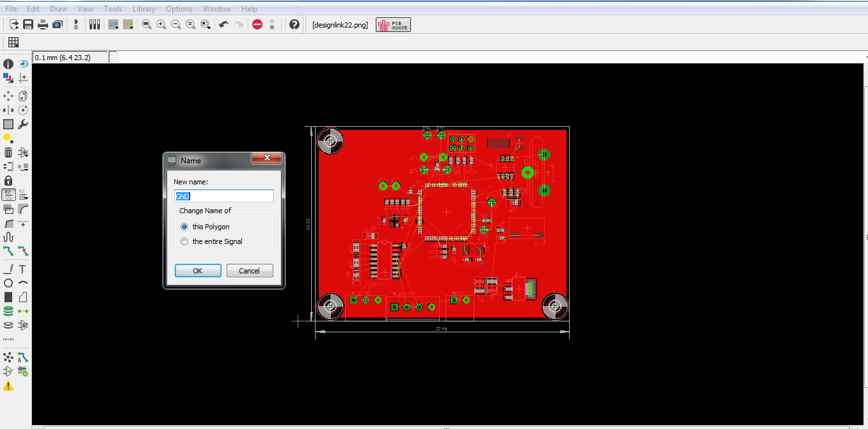Screen dimensions: 868x429
Task: Open the SCR script dropdown
Action: click(x=113, y=24)
